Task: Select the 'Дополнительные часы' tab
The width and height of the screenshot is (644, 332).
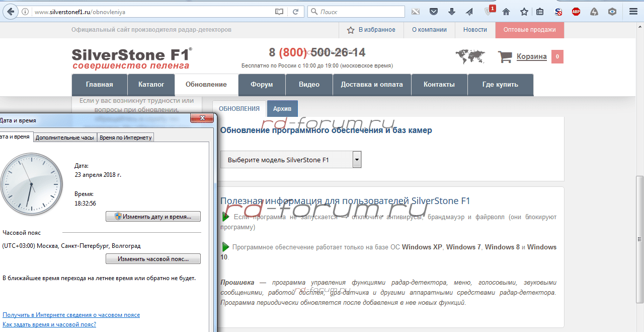Action: [x=65, y=138]
